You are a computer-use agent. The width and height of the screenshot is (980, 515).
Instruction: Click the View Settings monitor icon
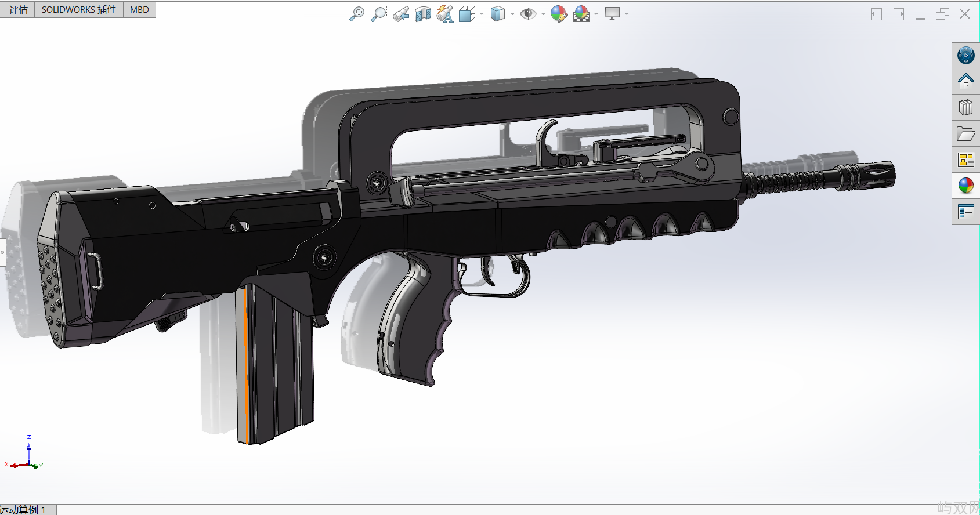click(612, 14)
